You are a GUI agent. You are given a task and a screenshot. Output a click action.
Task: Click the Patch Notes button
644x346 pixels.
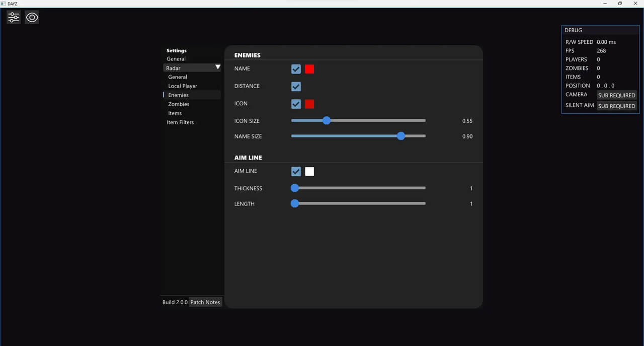click(205, 302)
